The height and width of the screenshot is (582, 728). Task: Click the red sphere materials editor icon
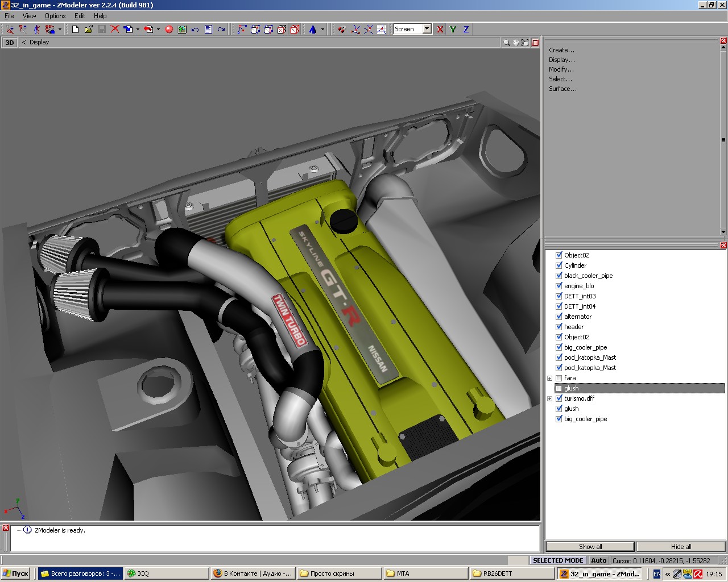pyautogui.click(x=169, y=29)
